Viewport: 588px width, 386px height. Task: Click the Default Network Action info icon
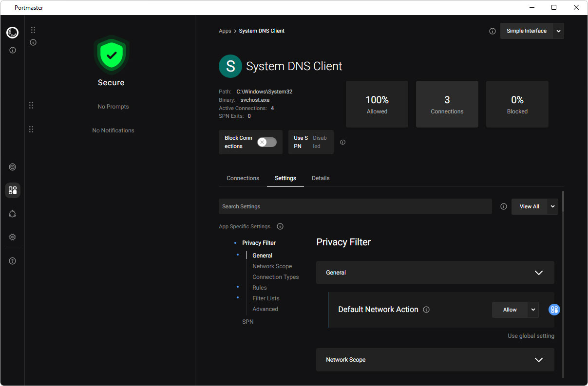pos(426,310)
